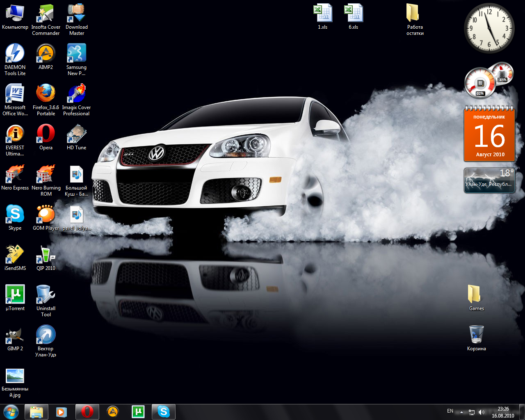The image size is (525, 420).
Task: Select the Nero Burning ROM shortcut
Action: click(x=46, y=174)
